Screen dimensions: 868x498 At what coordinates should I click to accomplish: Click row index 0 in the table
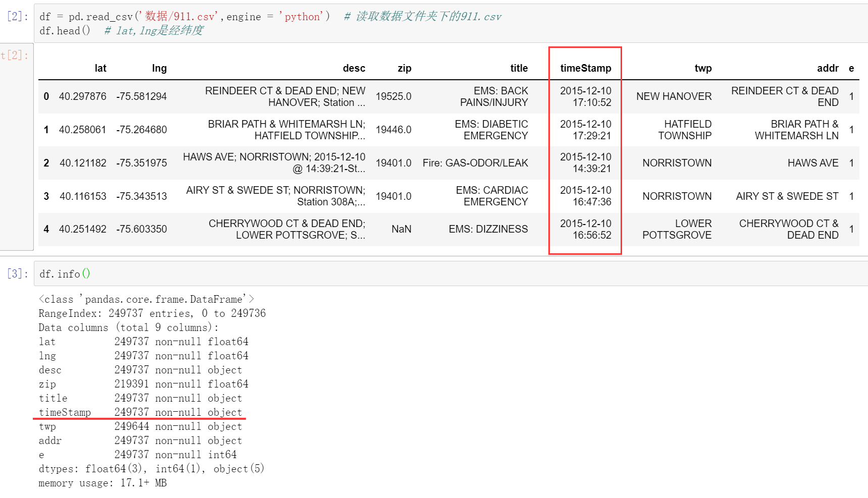pos(46,96)
